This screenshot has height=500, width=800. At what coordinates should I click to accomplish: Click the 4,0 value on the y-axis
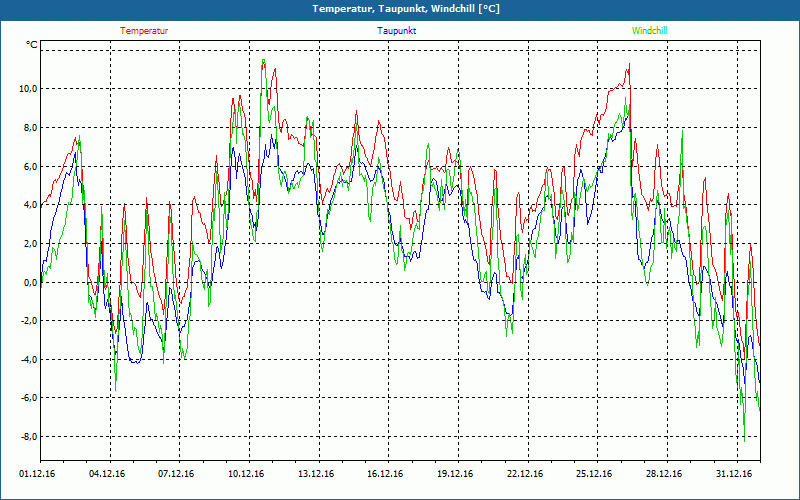(x=31, y=205)
